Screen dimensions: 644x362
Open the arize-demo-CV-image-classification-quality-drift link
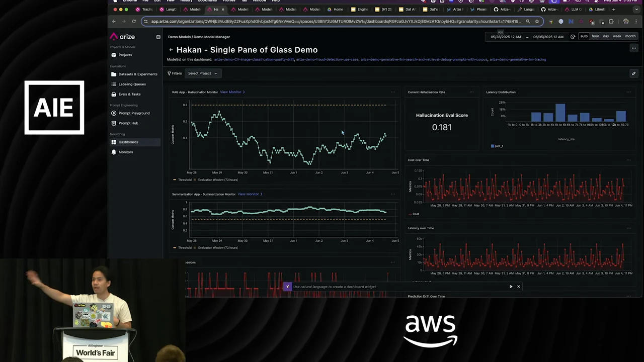click(254, 59)
